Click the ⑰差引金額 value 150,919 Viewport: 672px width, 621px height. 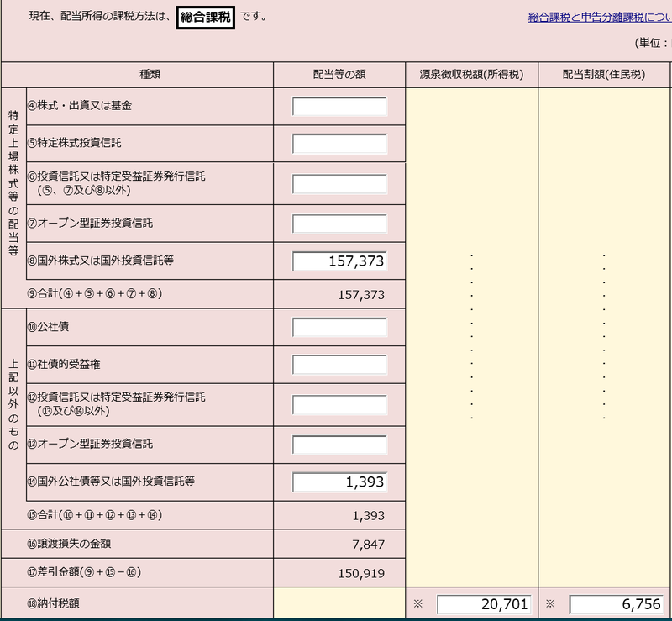coord(361,573)
